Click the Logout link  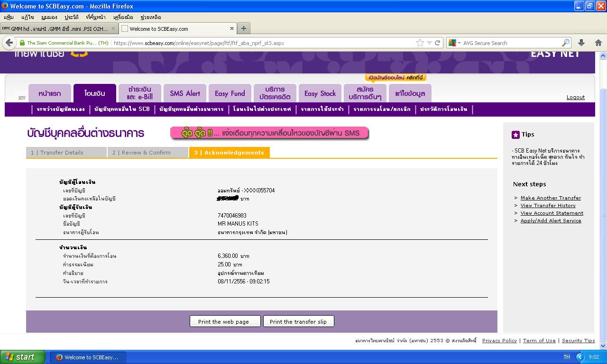tap(576, 97)
